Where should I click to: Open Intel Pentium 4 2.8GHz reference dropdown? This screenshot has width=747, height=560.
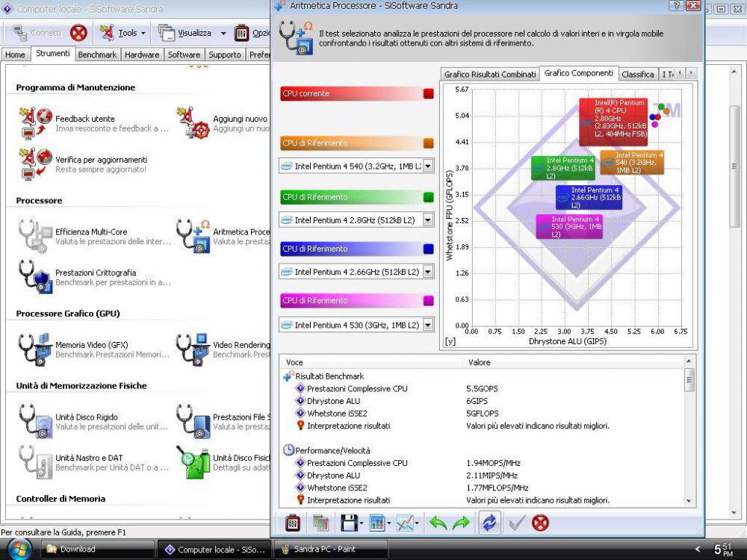(x=428, y=220)
